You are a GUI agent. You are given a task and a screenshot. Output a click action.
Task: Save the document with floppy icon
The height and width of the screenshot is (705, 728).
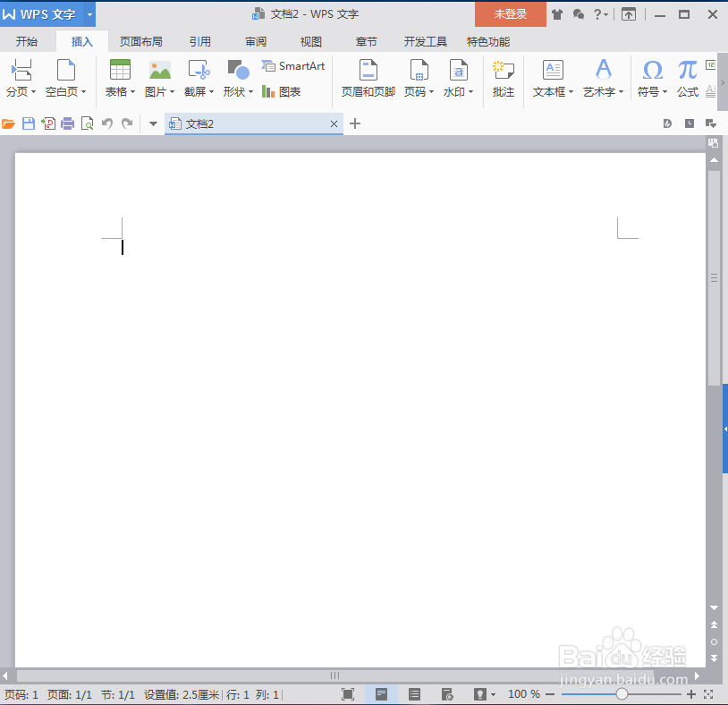coord(29,123)
